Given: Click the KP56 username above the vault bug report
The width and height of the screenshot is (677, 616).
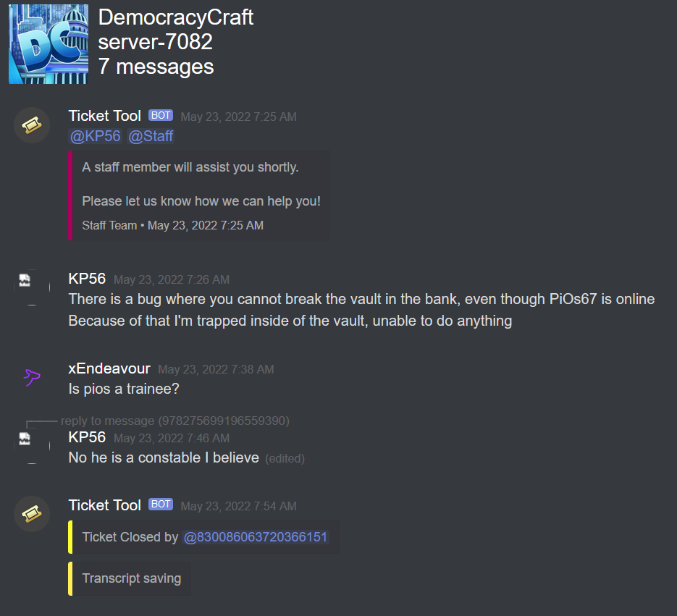Looking at the screenshot, I should [x=87, y=279].
